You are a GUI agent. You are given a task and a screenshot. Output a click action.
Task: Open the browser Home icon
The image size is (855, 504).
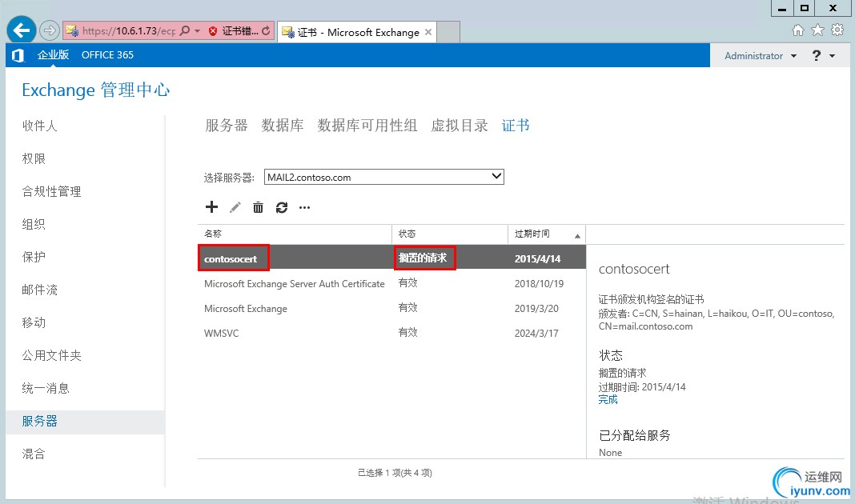click(797, 30)
